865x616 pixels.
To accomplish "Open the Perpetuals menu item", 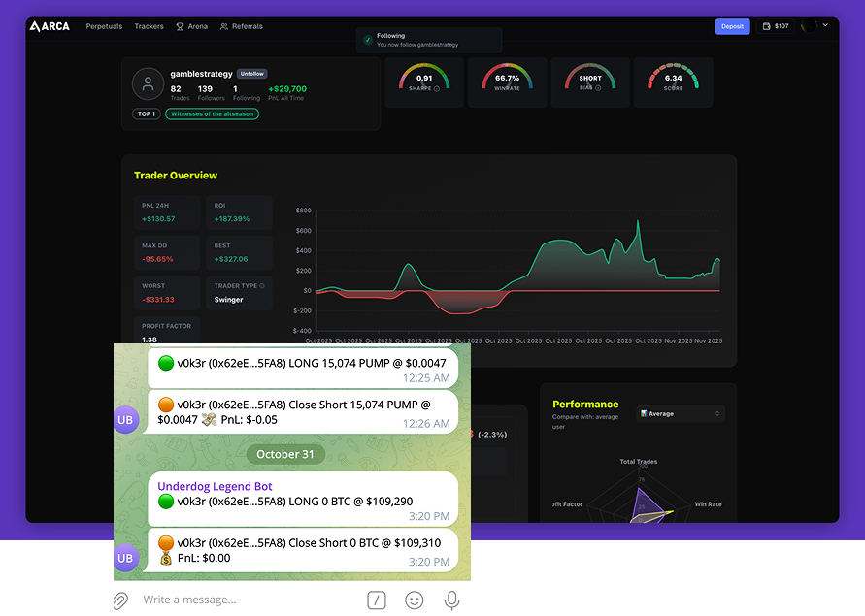I will pyautogui.click(x=104, y=26).
